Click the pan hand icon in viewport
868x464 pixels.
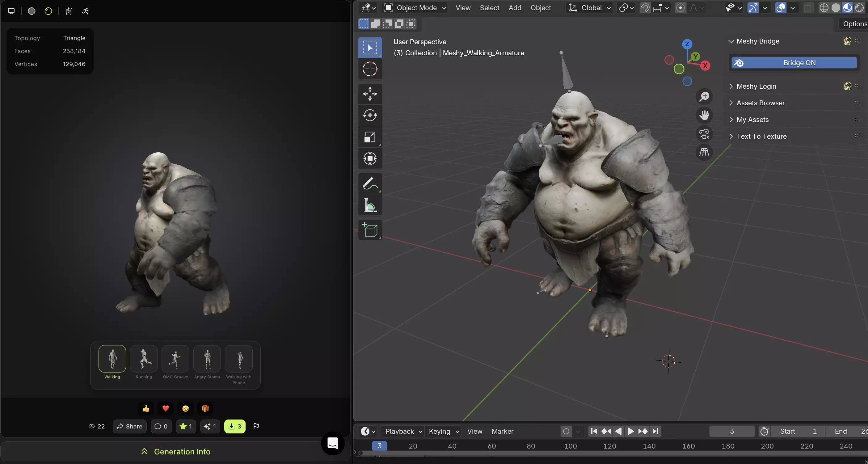(704, 115)
